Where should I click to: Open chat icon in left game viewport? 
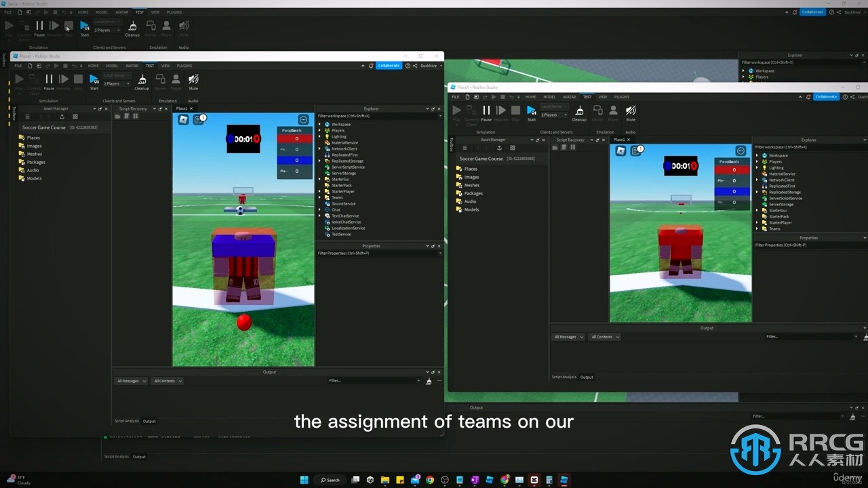pos(199,120)
